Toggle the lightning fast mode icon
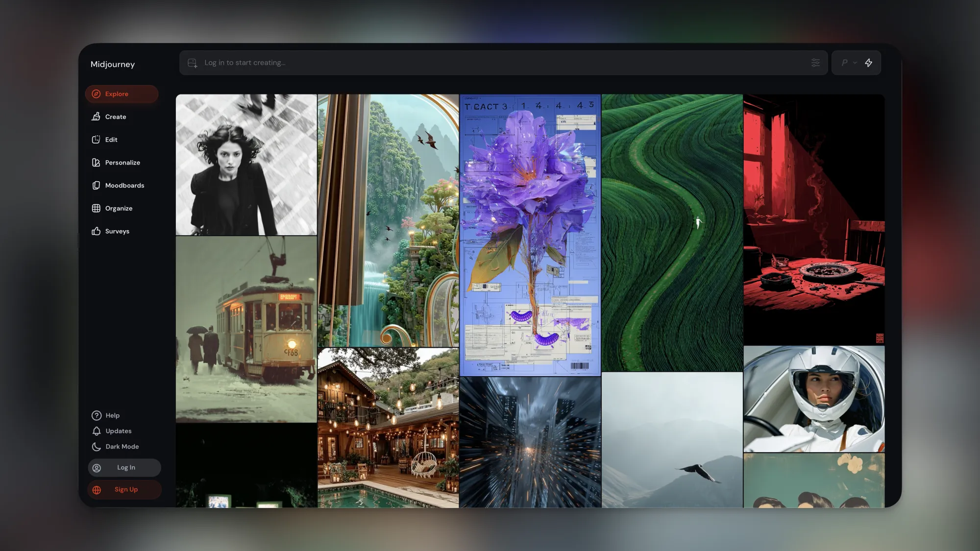 [x=868, y=63]
